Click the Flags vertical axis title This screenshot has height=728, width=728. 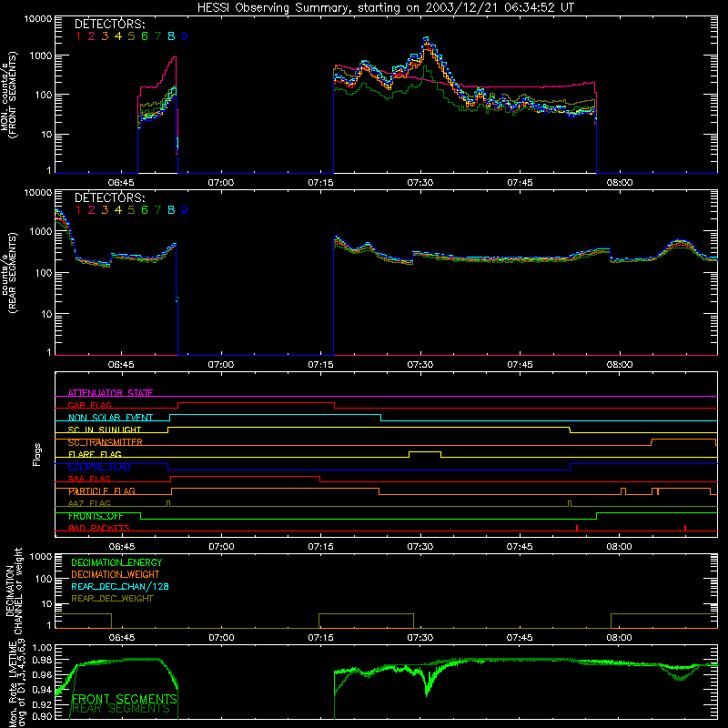[36, 454]
